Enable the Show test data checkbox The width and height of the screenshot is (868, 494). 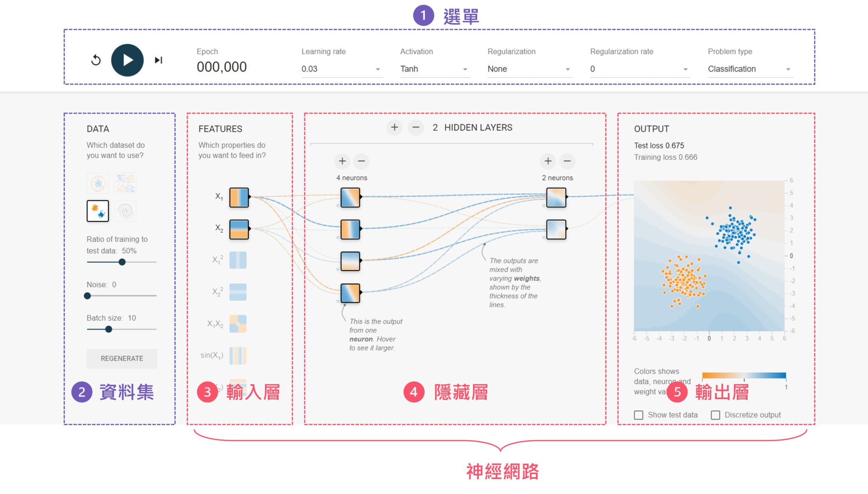[x=638, y=415]
